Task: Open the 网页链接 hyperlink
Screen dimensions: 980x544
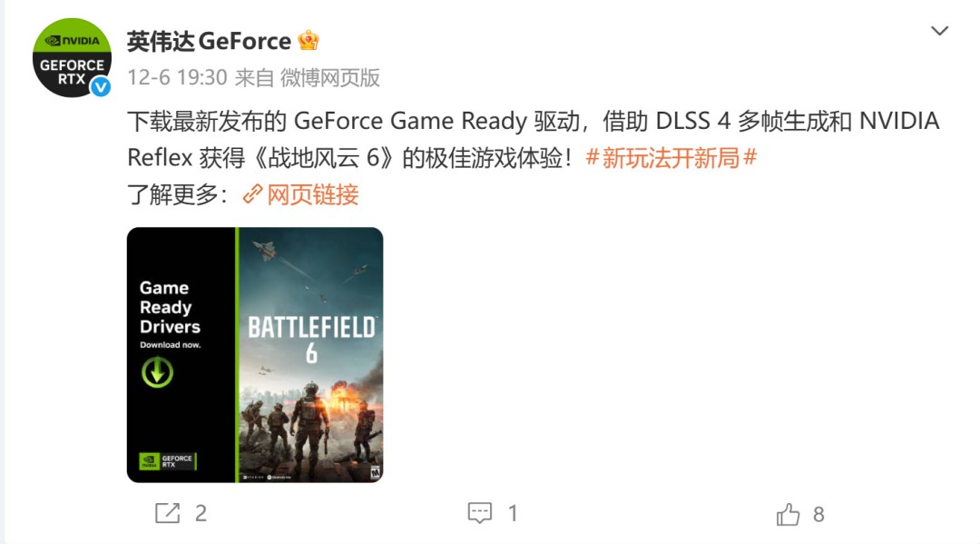Action: pos(310,194)
